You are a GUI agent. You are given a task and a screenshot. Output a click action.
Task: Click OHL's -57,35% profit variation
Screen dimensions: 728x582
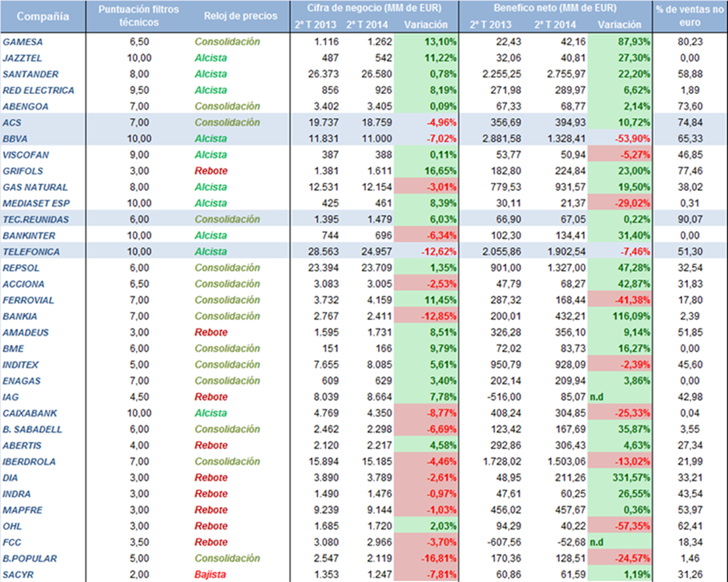(x=633, y=526)
